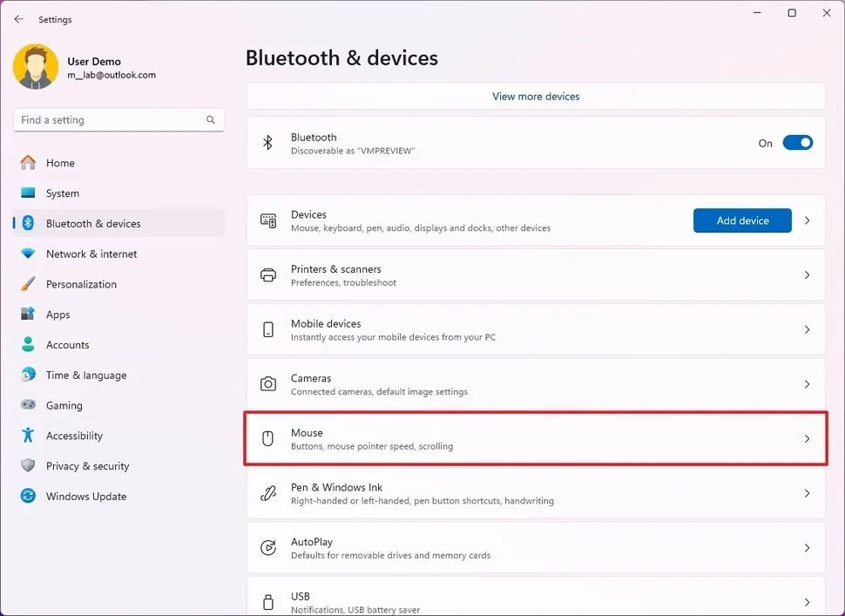This screenshot has height=616, width=845.
Task: Click the Add device button
Action: [741, 220]
